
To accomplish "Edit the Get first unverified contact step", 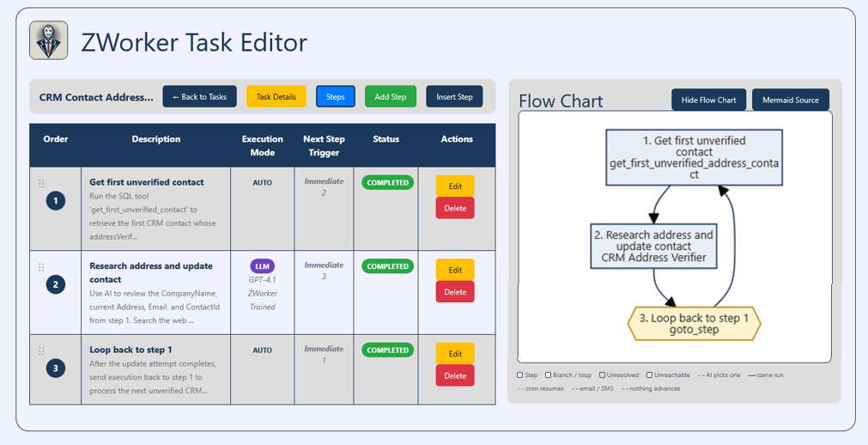I will [455, 186].
